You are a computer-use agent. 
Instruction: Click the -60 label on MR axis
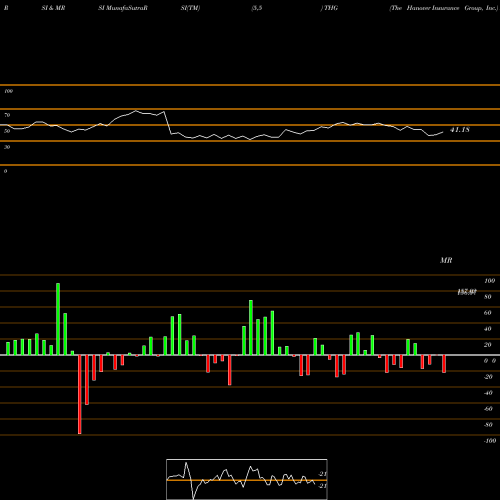[488, 409]
